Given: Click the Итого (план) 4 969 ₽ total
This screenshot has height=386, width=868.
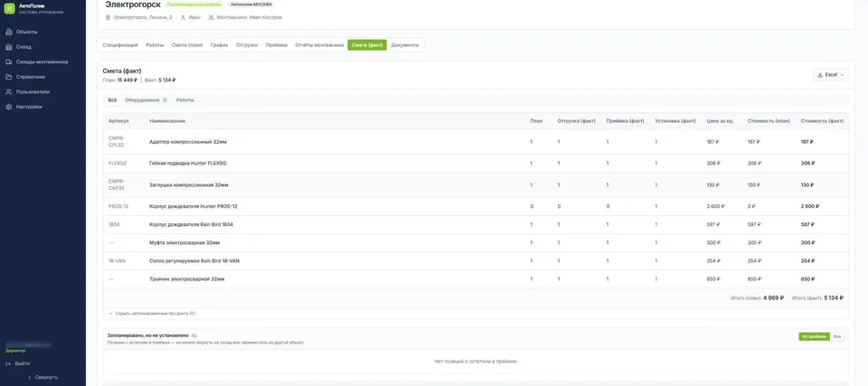Looking at the screenshot, I should click(x=758, y=298).
